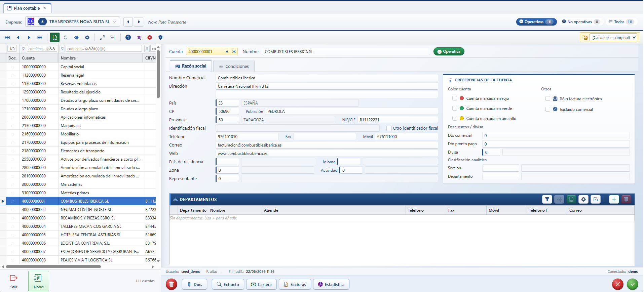Click the blue shield icon in toolbar
Viewport: 644px width, 292px height.
click(160, 38)
